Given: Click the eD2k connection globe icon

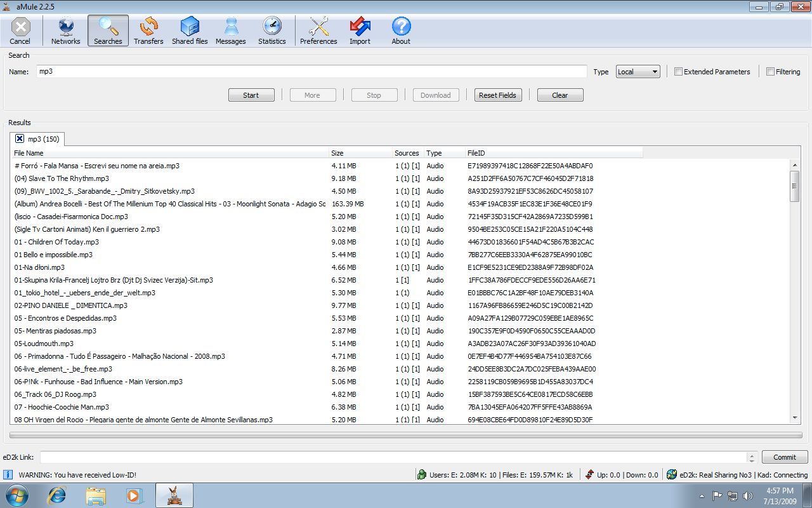Looking at the screenshot, I should 672,474.
